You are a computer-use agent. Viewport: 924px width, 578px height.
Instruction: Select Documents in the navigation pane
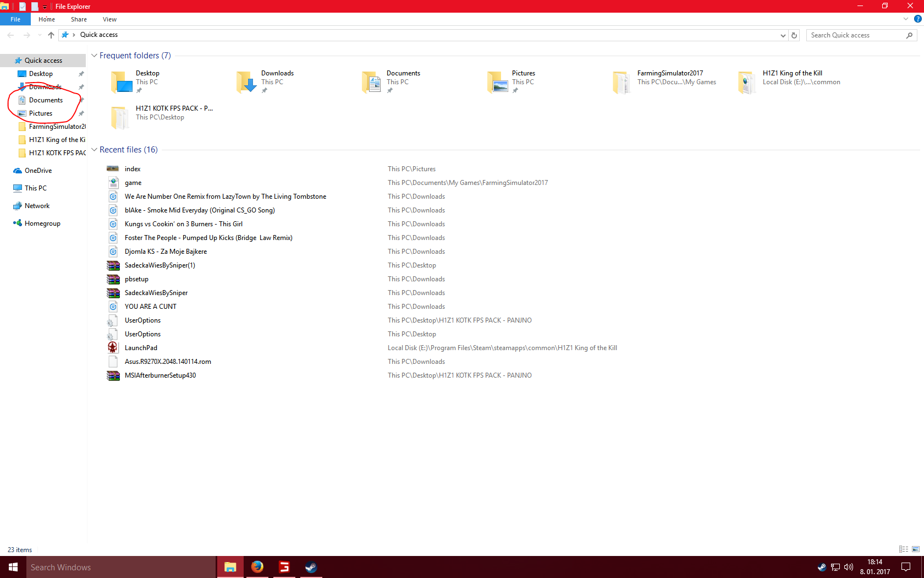(x=46, y=100)
